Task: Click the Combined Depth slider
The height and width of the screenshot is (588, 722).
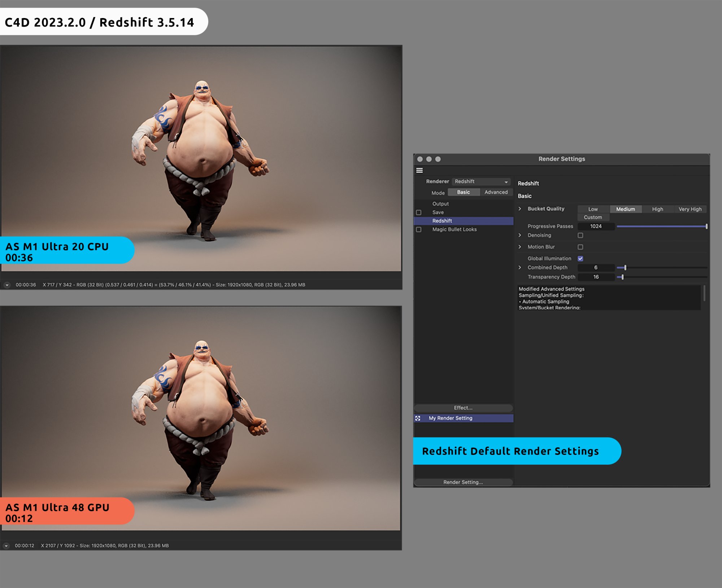Action: tap(662, 268)
